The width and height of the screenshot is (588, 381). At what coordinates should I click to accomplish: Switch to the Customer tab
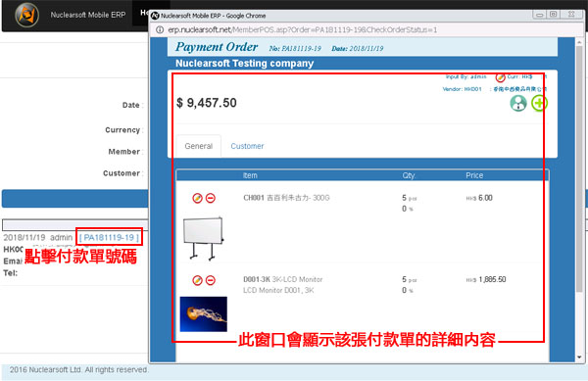click(x=247, y=146)
